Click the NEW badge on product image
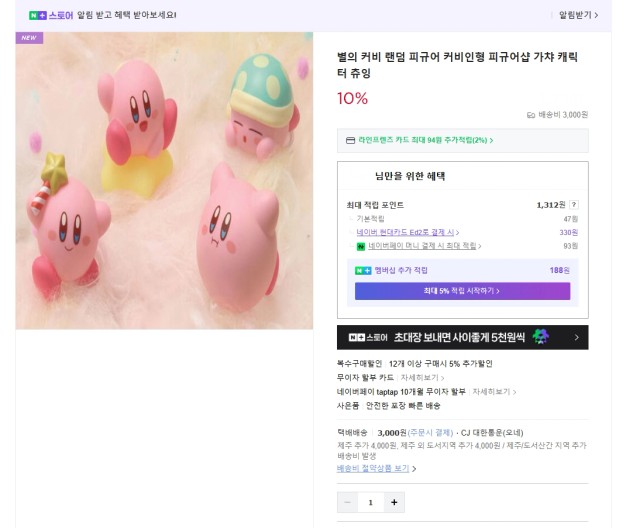640x528 pixels. (x=29, y=38)
